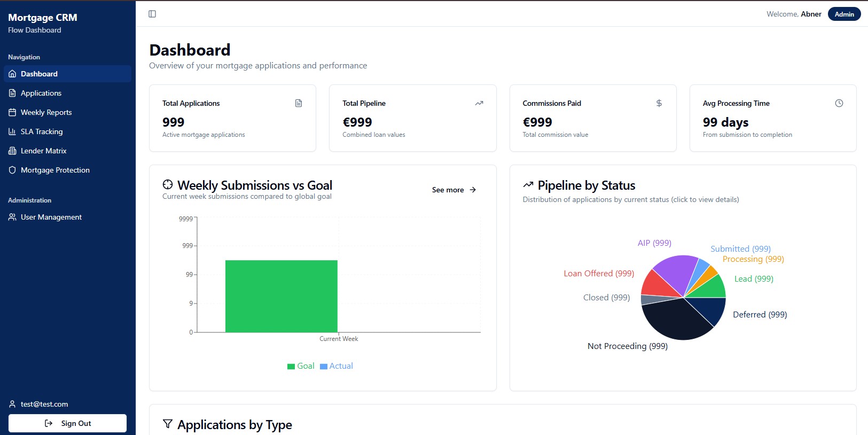Screen dimensions: 868x435
Task: Click the user icon next to test@test.com
Action: pos(12,404)
